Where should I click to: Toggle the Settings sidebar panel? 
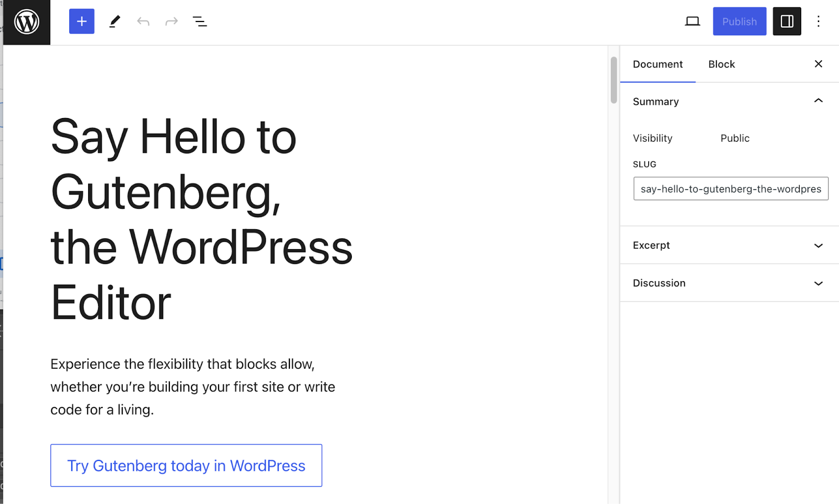click(x=787, y=22)
